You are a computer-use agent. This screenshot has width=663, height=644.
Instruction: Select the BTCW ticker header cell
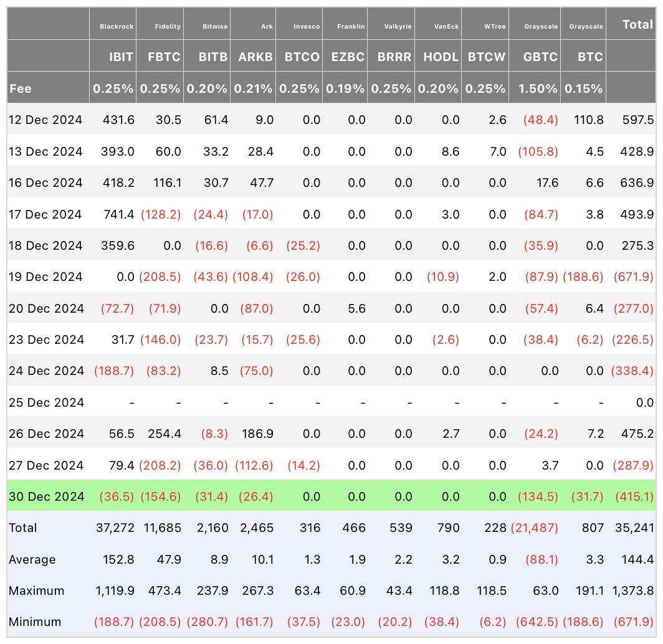coord(486,57)
